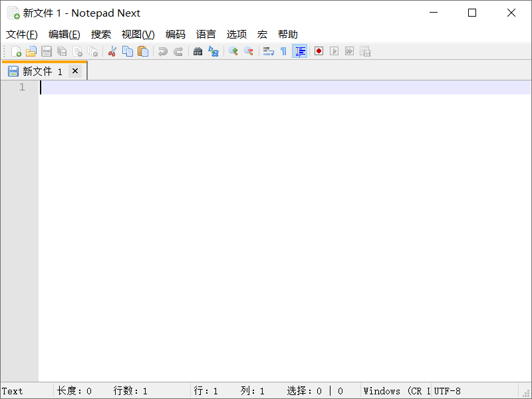Open a file with the Open icon
This screenshot has width=532, height=399.
[x=31, y=51]
